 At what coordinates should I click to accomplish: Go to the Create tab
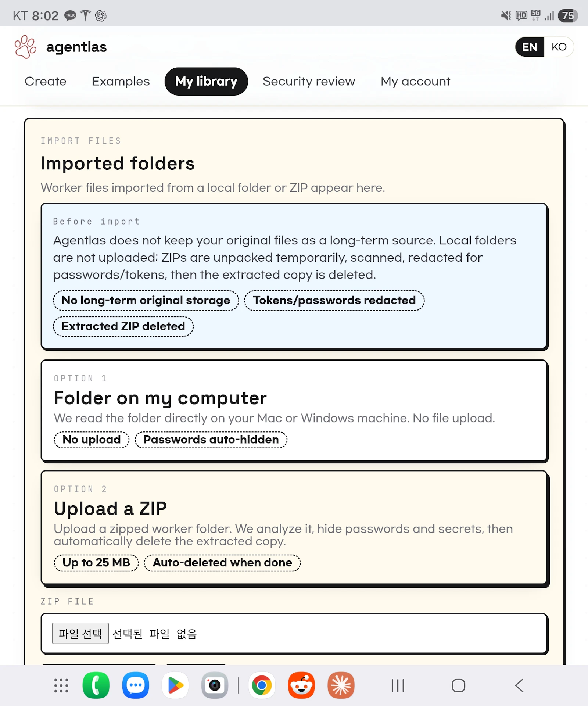pos(46,81)
